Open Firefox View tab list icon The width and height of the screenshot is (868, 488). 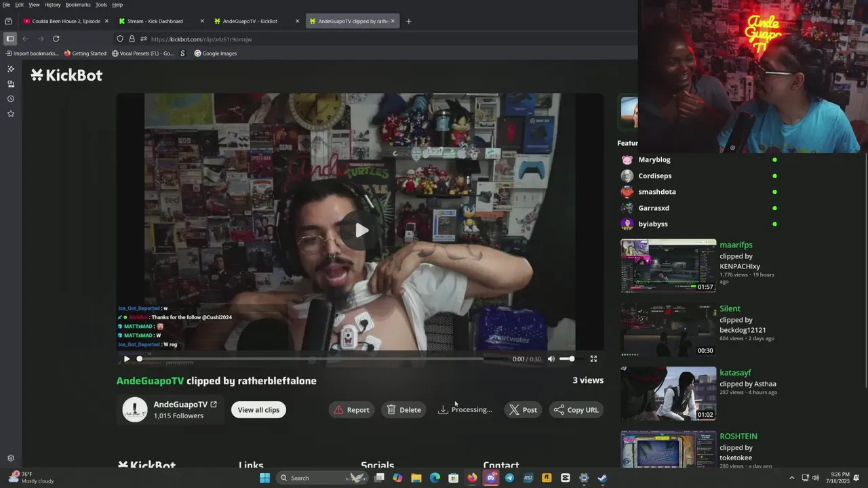pyautogui.click(x=8, y=21)
